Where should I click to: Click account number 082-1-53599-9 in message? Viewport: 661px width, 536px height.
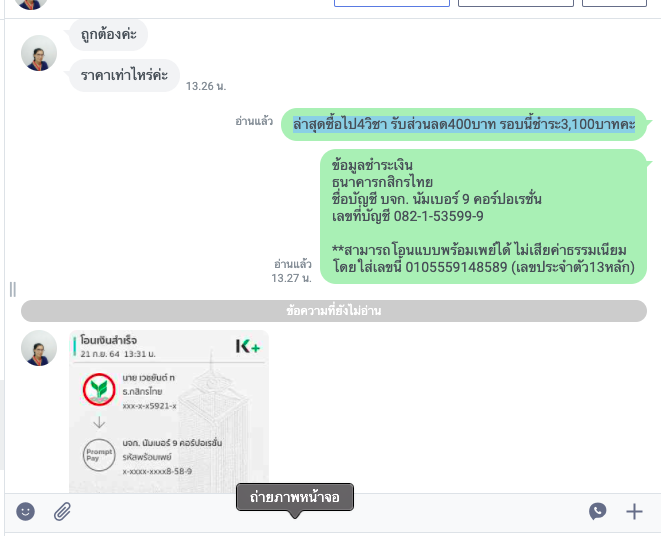click(x=438, y=216)
